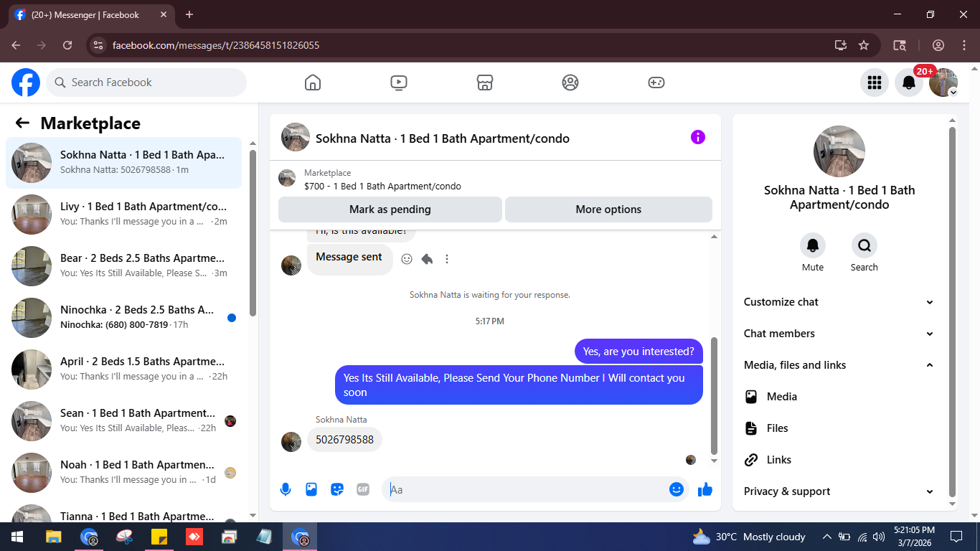Open the April 2 Beds 1.5 Baths conversation
This screenshot has height=551, width=980.
(x=123, y=369)
